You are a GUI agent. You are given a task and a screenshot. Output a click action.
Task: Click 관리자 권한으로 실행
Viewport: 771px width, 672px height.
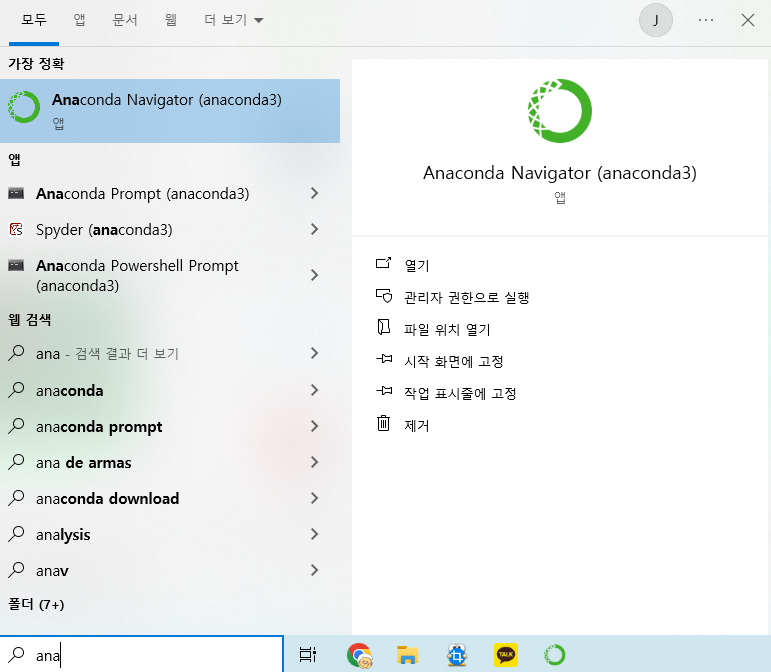[x=466, y=297]
